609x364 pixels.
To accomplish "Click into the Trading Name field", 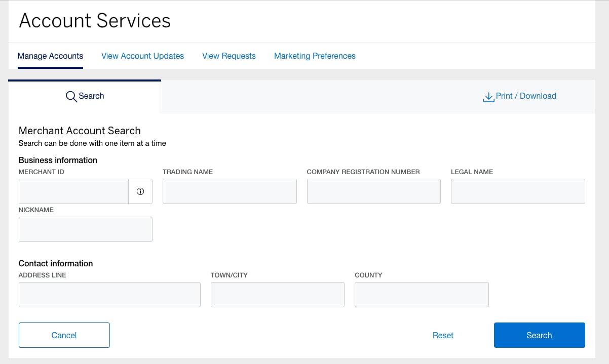I will (230, 191).
